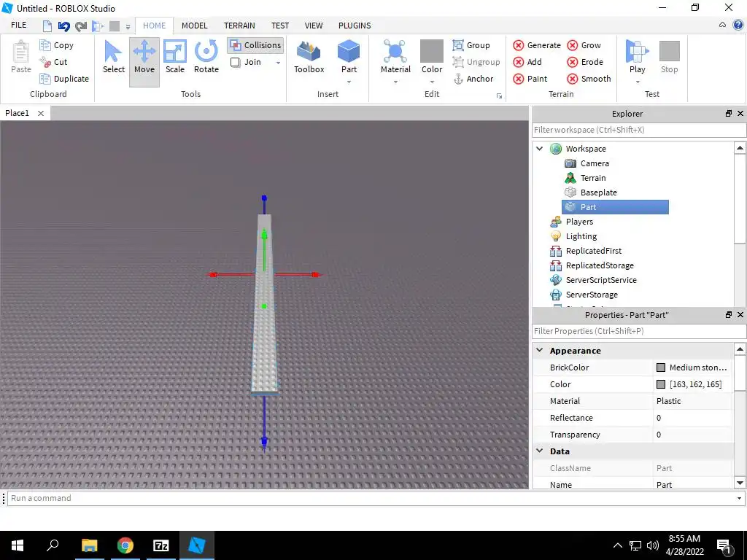Switch to the MODEL tab
The width and height of the screenshot is (747, 560).
click(x=194, y=26)
